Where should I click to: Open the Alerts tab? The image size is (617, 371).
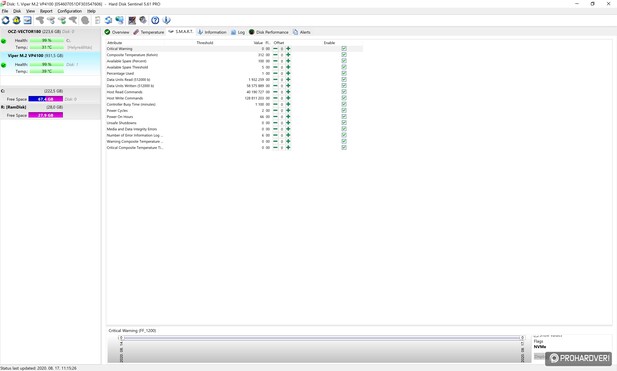pyautogui.click(x=301, y=32)
